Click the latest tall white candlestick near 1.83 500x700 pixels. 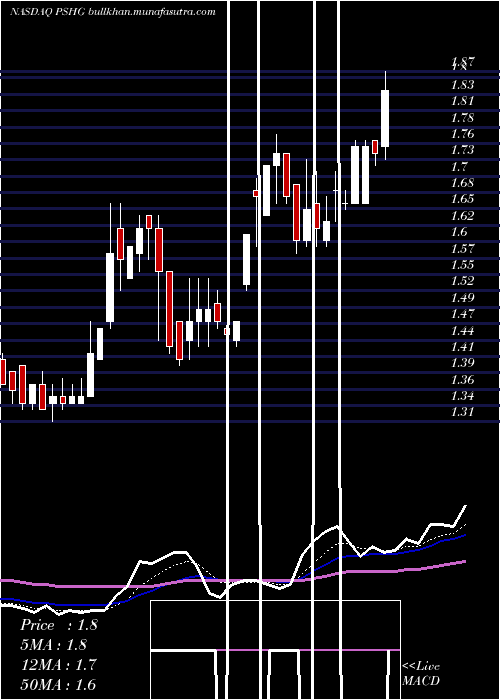385,118
